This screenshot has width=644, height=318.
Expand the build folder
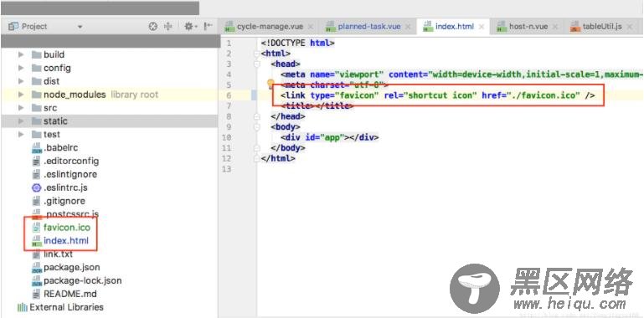tap(21, 54)
